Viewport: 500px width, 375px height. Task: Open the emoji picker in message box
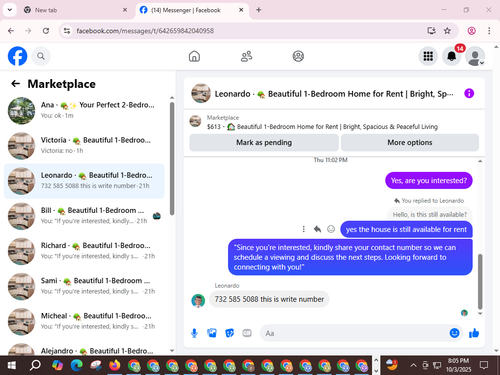click(454, 333)
